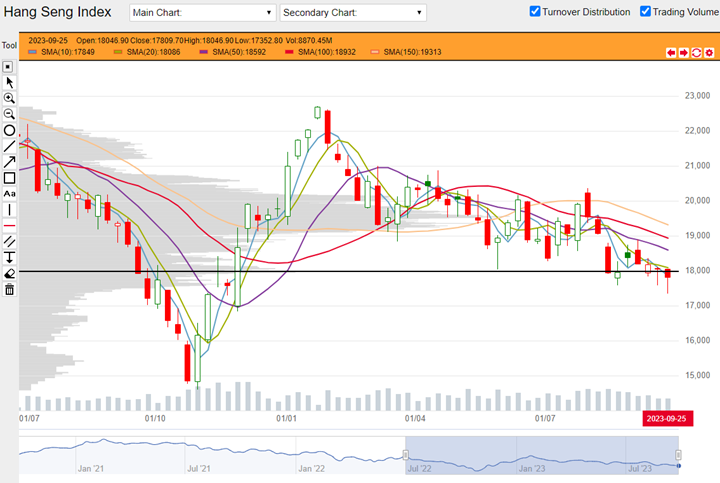The image size is (720, 483).
Task: Click the 'SMA(10):17849' legend text
Action: pos(68,52)
